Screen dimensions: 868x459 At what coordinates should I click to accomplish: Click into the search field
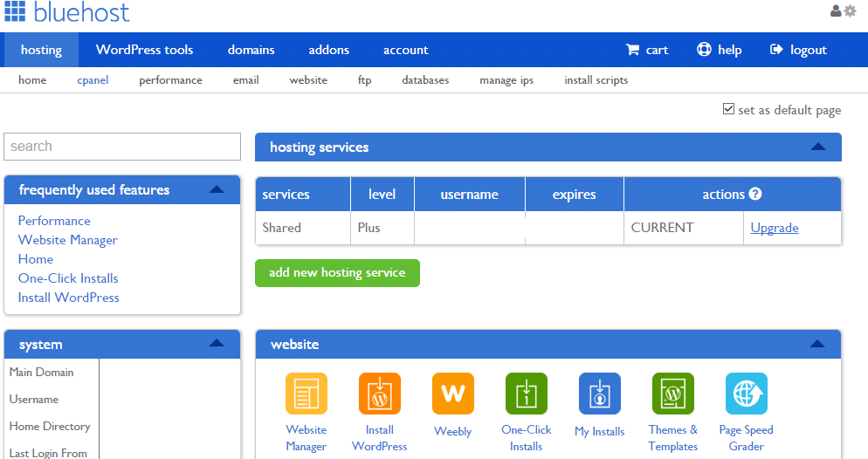(122, 147)
